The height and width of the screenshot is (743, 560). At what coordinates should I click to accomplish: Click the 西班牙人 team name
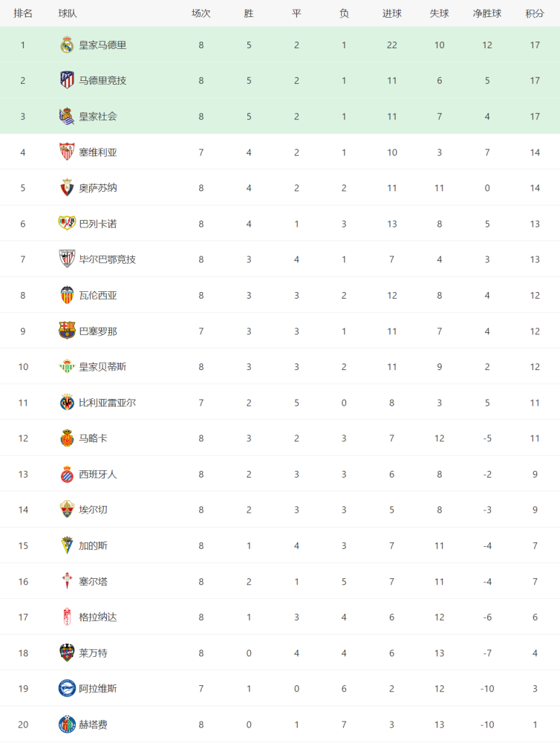pos(97,474)
